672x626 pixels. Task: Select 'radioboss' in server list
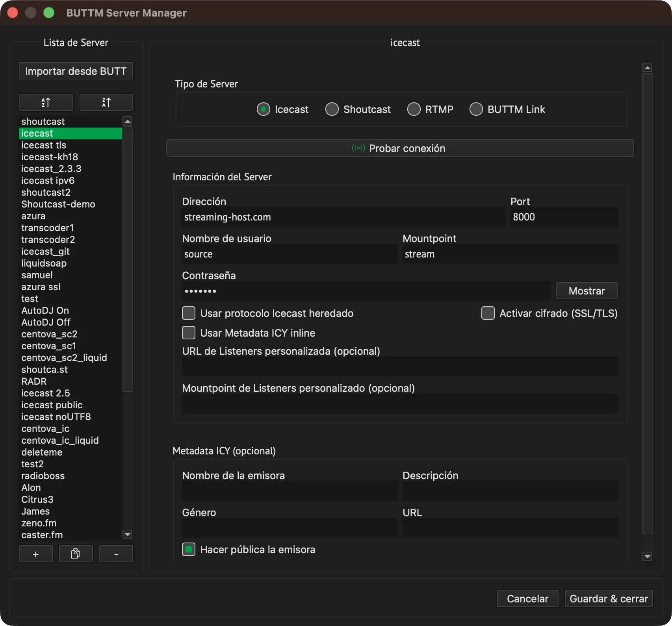(71, 476)
